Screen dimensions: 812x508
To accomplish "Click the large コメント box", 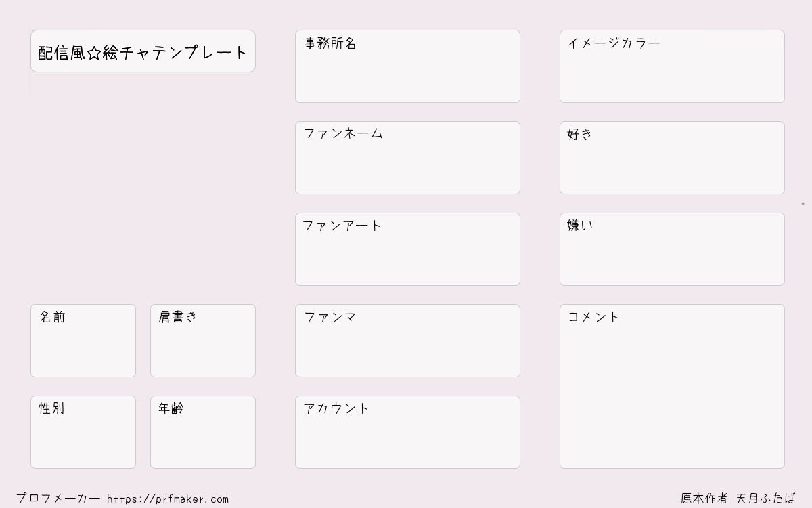I will pyautogui.click(x=672, y=386).
